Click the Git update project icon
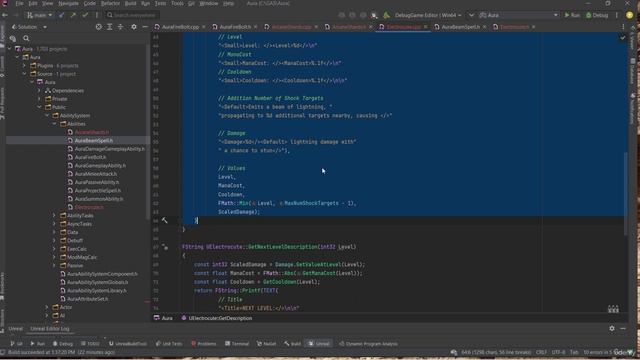Screen dimensions: 640x360 pyautogui.click(x=62, y=15)
